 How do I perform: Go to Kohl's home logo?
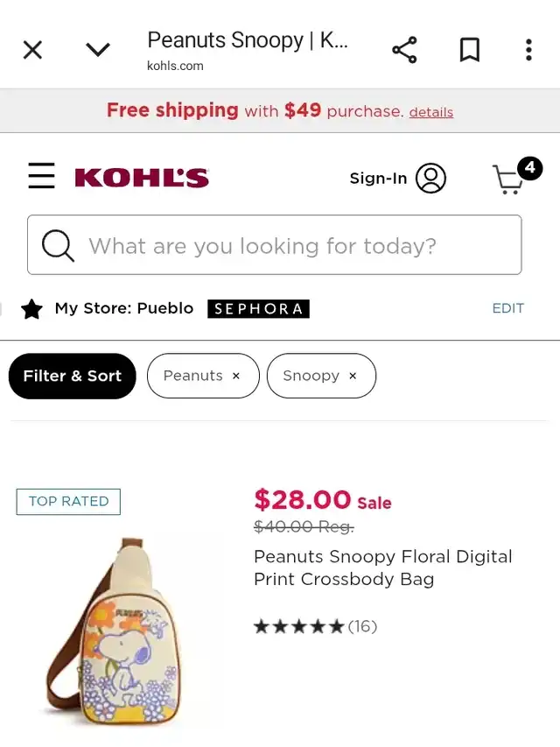click(x=142, y=178)
